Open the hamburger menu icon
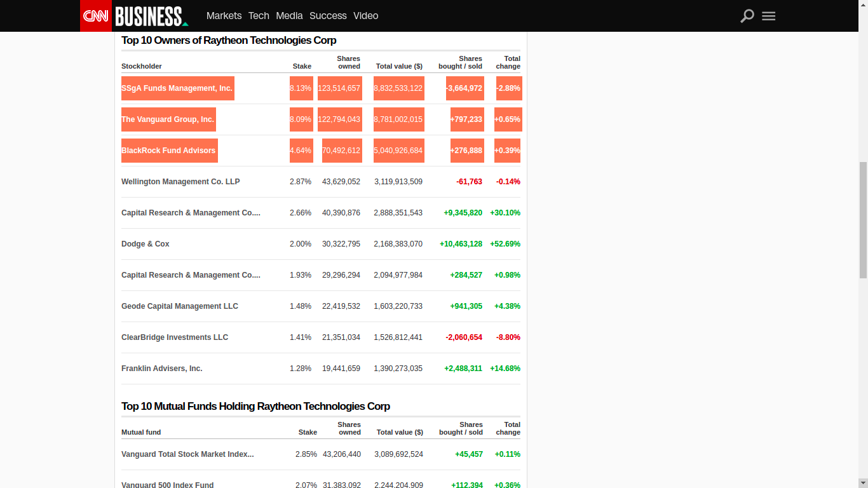This screenshot has width=868, height=488. (768, 16)
